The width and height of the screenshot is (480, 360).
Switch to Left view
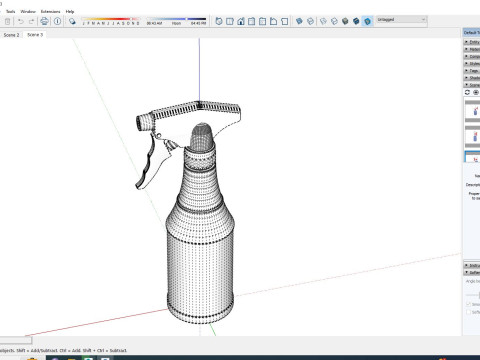point(273,21)
